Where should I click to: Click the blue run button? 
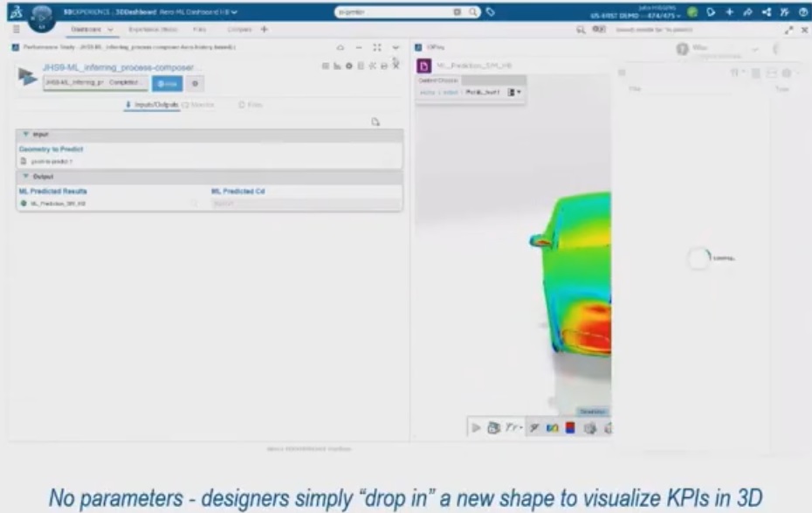tap(167, 83)
